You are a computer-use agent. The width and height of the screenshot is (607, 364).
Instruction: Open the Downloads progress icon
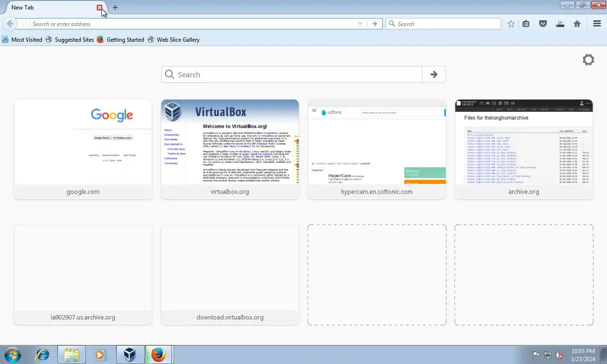coord(560,24)
